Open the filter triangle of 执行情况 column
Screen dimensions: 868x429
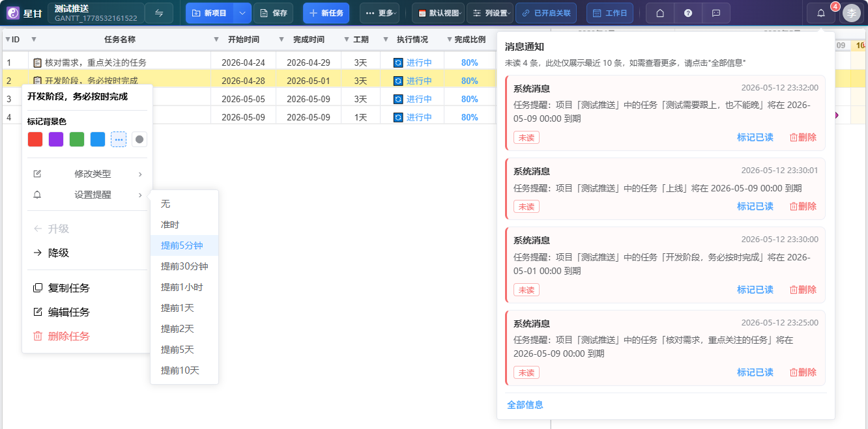(386, 40)
